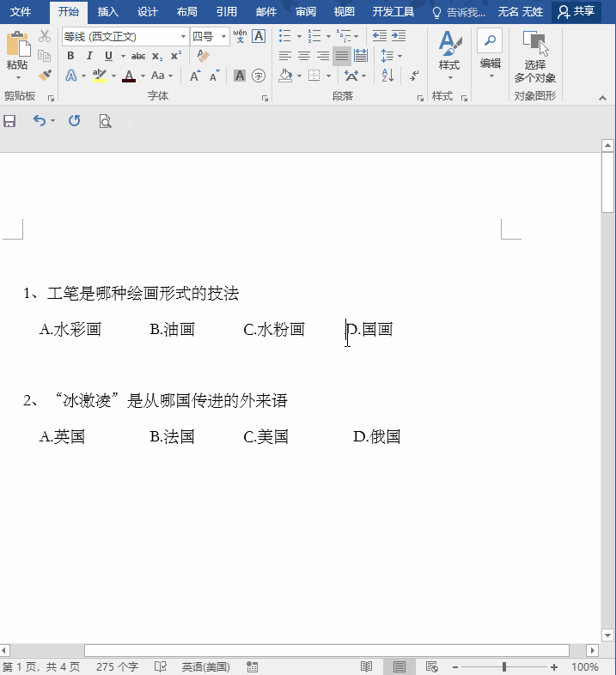The height and width of the screenshot is (675, 616).
Task: Click the Clear Formatting eraser icon
Action: (x=203, y=56)
